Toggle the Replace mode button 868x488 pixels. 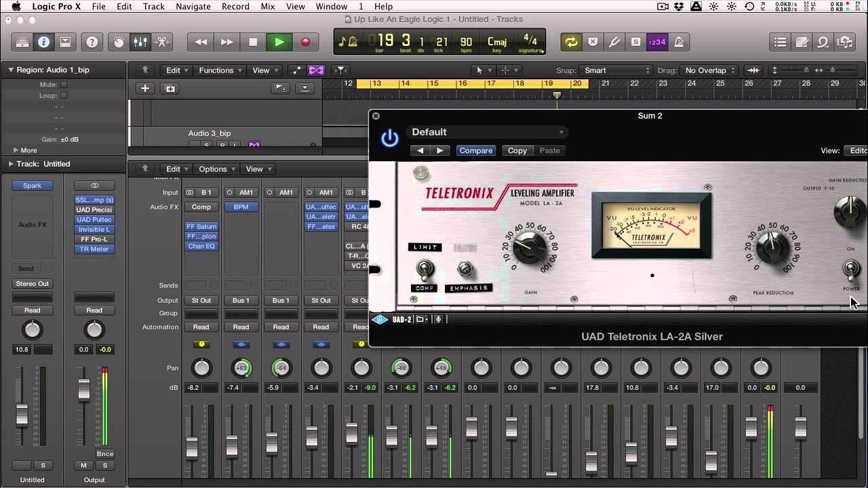(593, 42)
